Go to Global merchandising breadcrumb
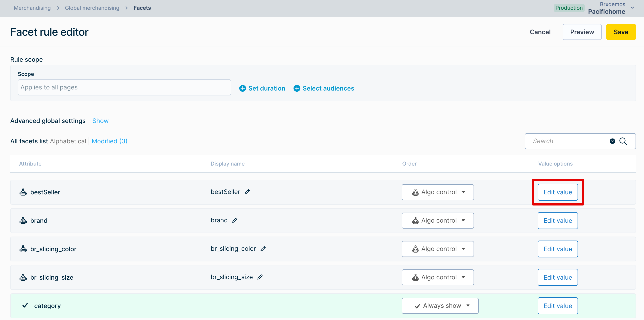 [x=92, y=8]
